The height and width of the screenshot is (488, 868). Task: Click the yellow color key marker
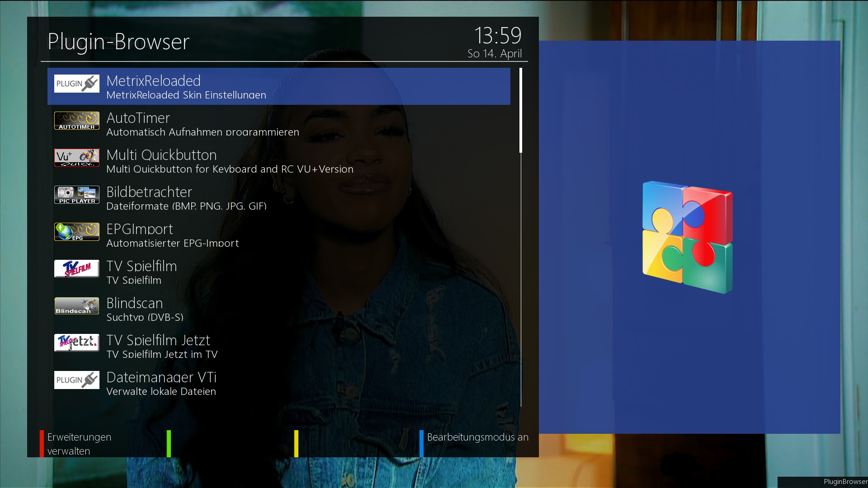296,443
